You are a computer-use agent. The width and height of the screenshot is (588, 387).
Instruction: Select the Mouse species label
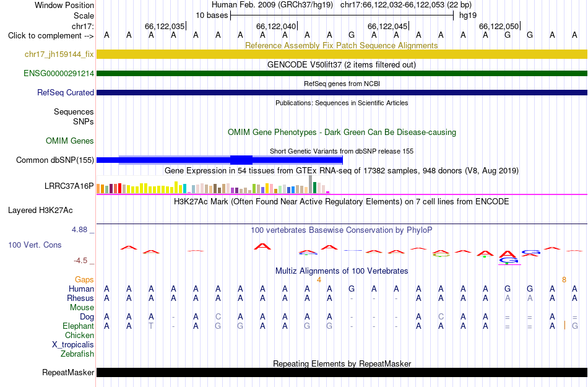pyautogui.click(x=82, y=308)
